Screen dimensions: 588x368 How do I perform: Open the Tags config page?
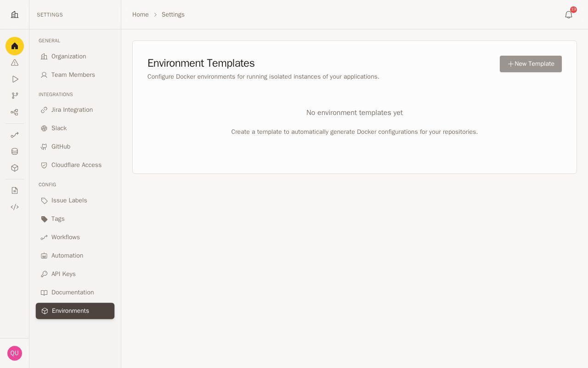(x=75, y=219)
